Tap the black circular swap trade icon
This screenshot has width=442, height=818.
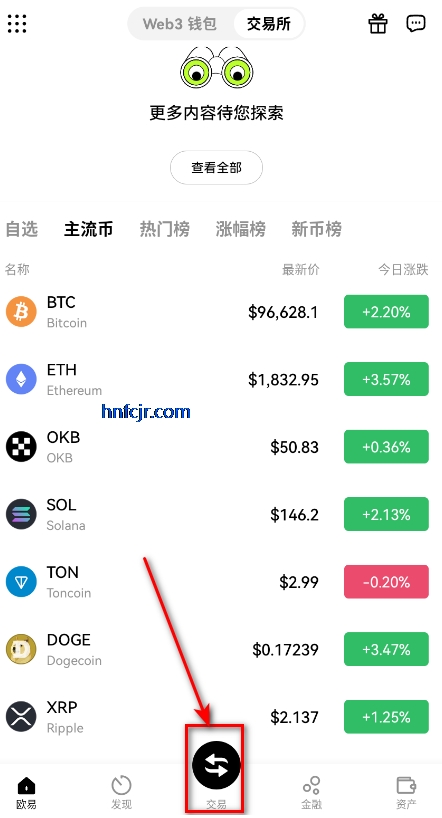pyautogui.click(x=216, y=765)
